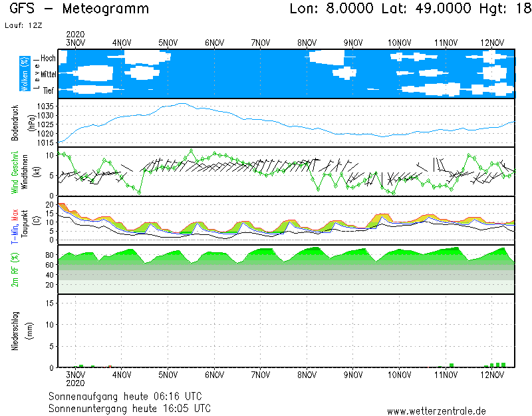The width and height of the screenshot is (532, 416).
Task: Click the green "Wind Geschwi." label
Action: (x=15, y=172)
